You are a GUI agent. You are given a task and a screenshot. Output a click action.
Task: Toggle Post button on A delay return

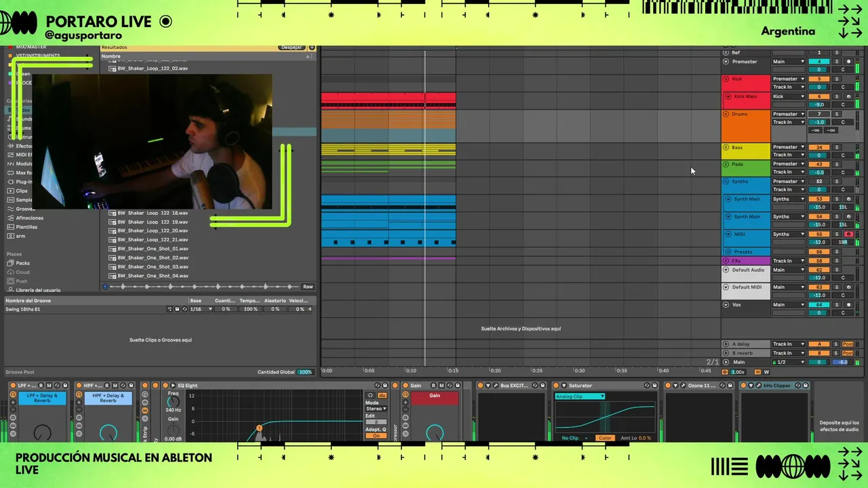coord(847,344)
